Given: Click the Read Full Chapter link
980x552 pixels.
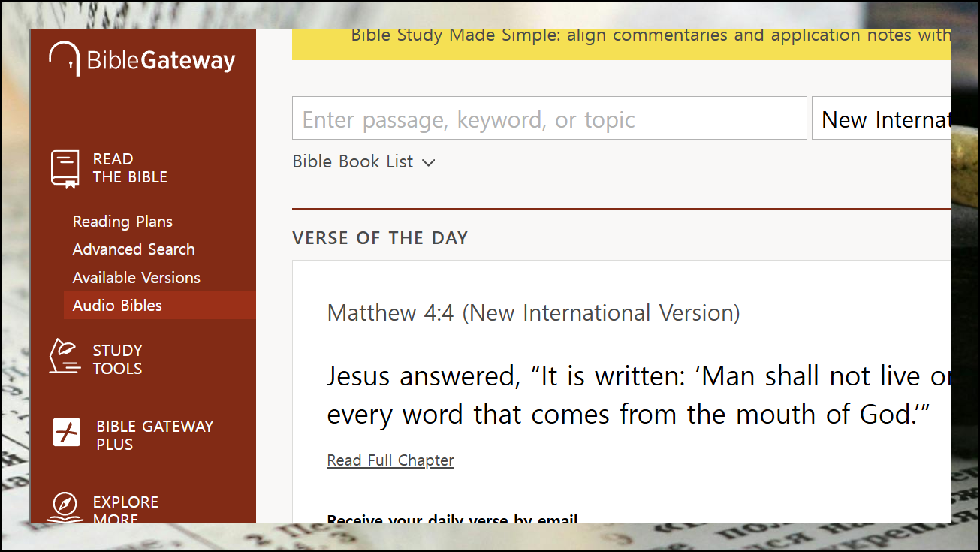Looking at the screenshot, I should click(x=390, y=460).
